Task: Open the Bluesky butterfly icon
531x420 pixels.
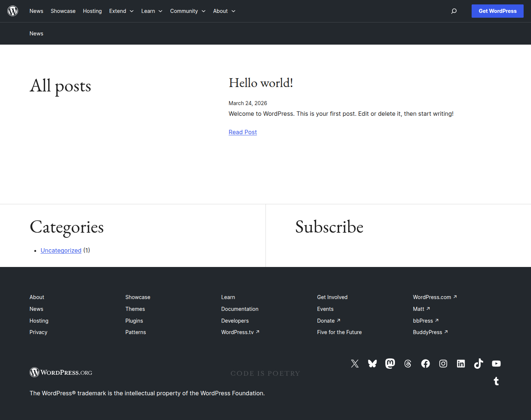Action: [372, 364]
